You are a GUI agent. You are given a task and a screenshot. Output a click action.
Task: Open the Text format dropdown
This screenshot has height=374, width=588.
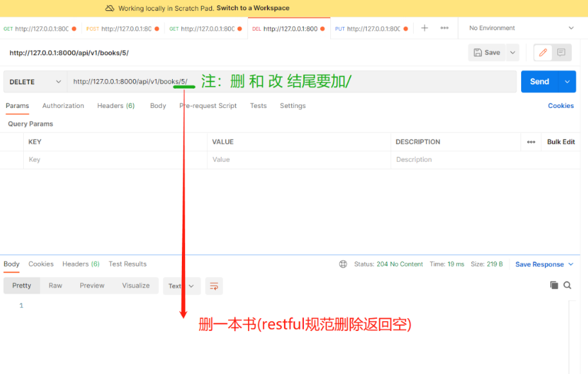pos(181,286)
